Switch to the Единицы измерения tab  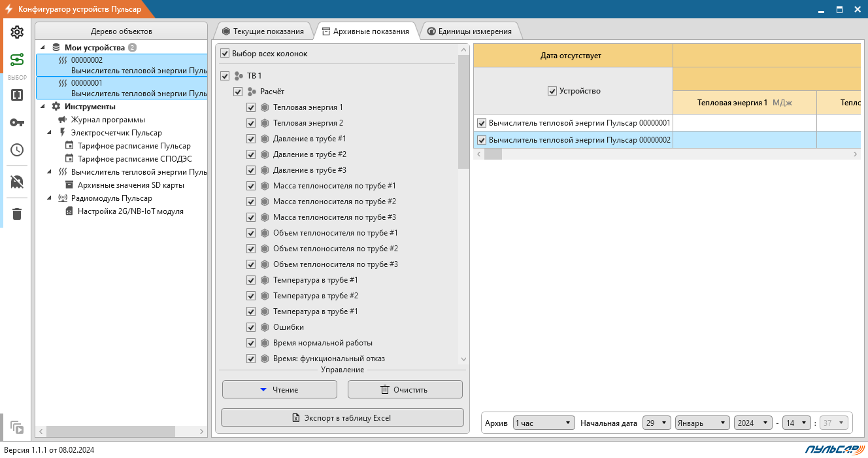(x=469, y=31)
